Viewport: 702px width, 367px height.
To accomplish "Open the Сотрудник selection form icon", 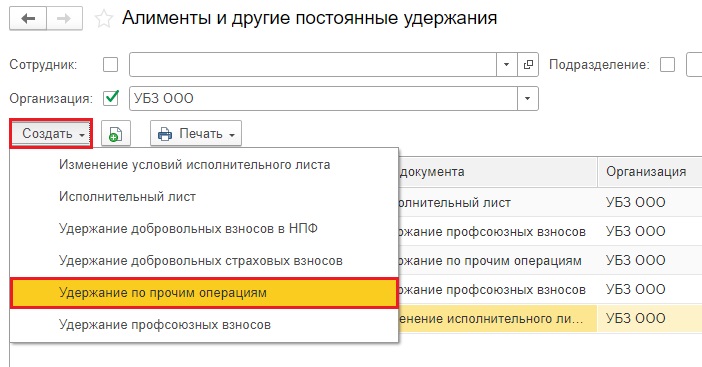I will (x=528, y=65).
